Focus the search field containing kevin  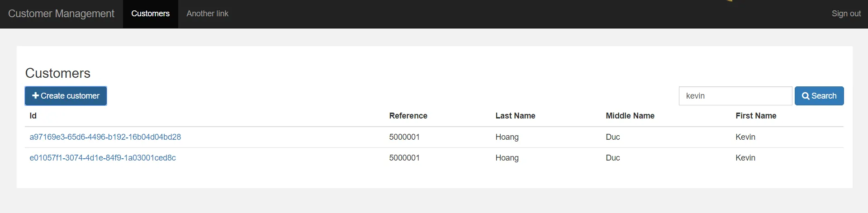(x=735, y=96)
